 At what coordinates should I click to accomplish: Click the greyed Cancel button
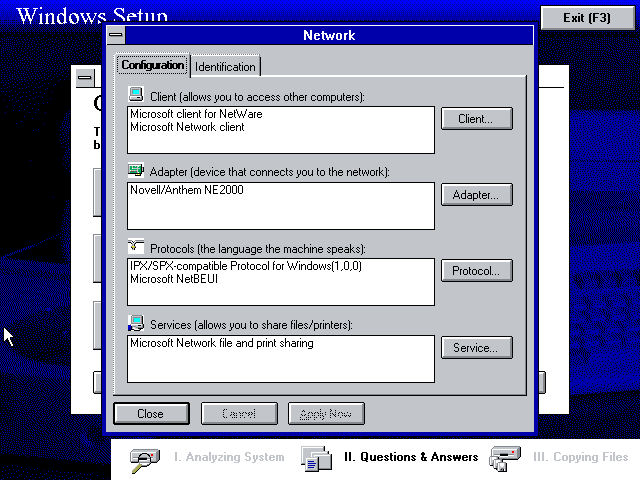[x=239, y=413]
